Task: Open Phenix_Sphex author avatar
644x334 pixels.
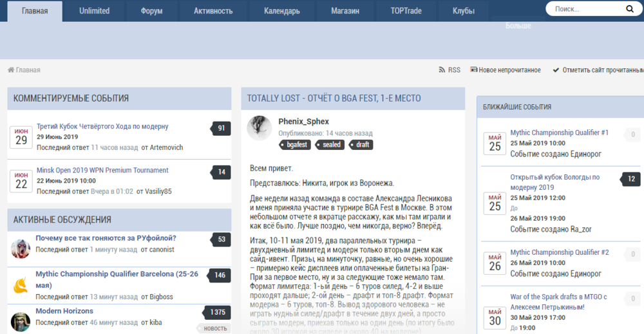Action: tap(259, 128)
